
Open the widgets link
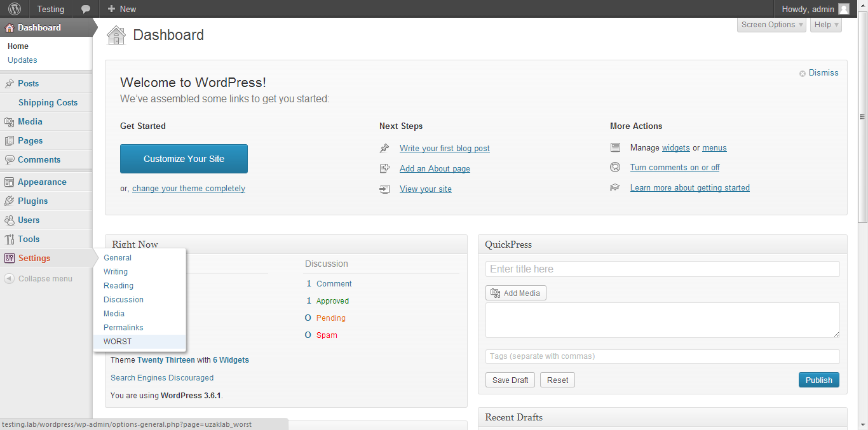pyautogui.click(x=676, y=147)
